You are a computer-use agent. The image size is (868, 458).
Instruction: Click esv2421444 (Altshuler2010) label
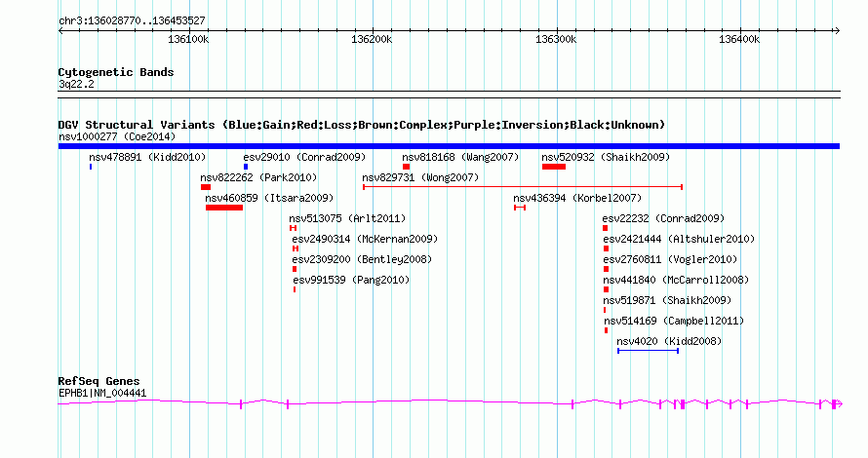tap(679, 239)
